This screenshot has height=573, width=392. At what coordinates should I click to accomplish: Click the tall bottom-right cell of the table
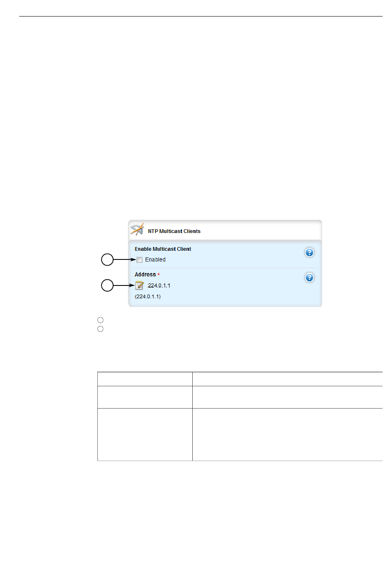tap(288, 435)
